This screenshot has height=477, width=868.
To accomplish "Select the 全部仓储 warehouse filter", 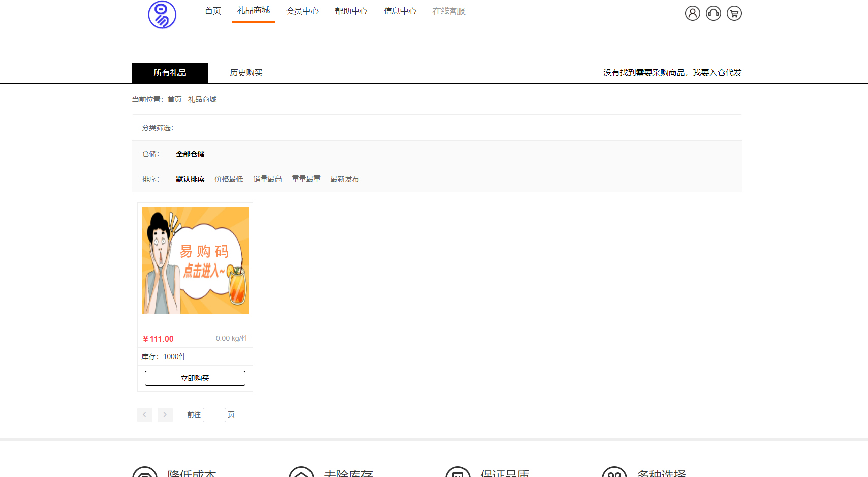I will tap(190, 154).
